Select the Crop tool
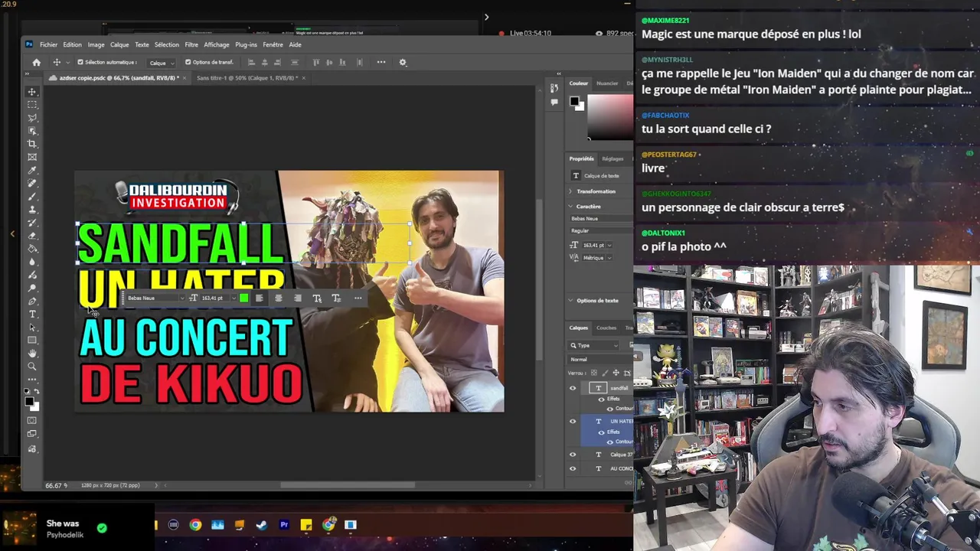Screen dimensions: 980x551 (x=32, y=144)
